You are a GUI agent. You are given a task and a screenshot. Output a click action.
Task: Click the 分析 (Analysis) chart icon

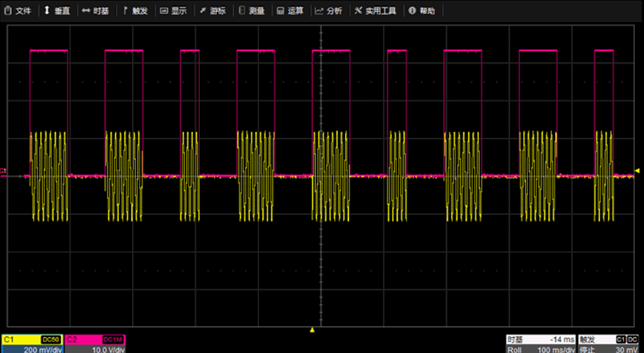point(320,12)
